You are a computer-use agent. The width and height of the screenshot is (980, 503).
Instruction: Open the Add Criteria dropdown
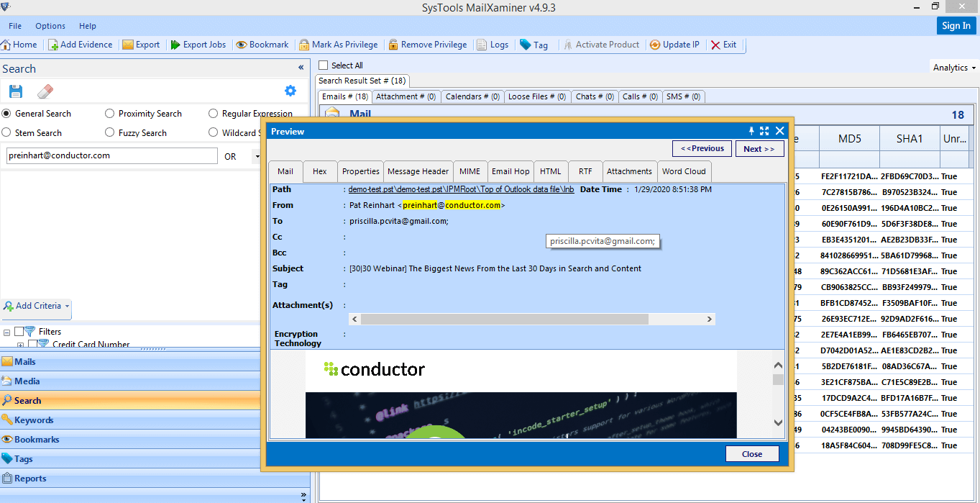(x=36, y=307)
